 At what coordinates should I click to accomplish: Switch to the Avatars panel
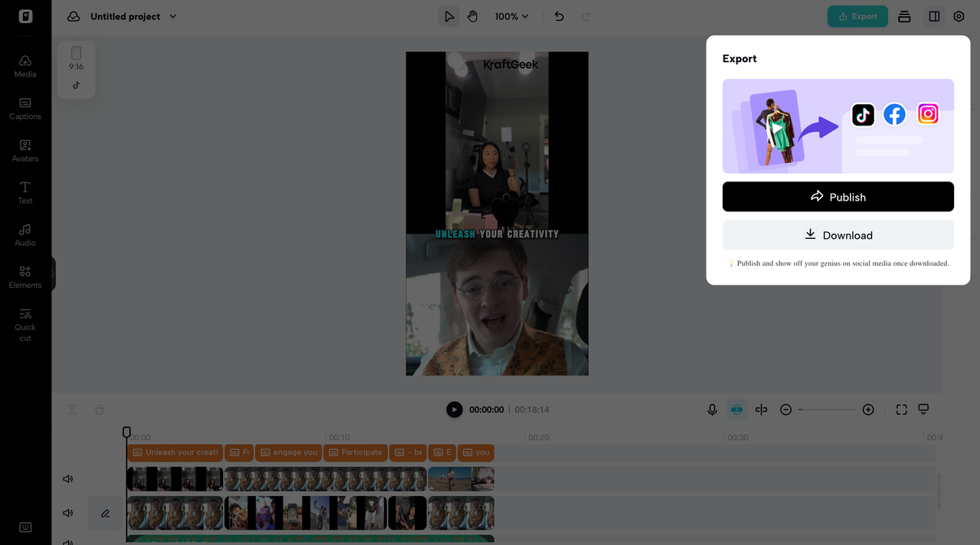[x=25, y=152]
